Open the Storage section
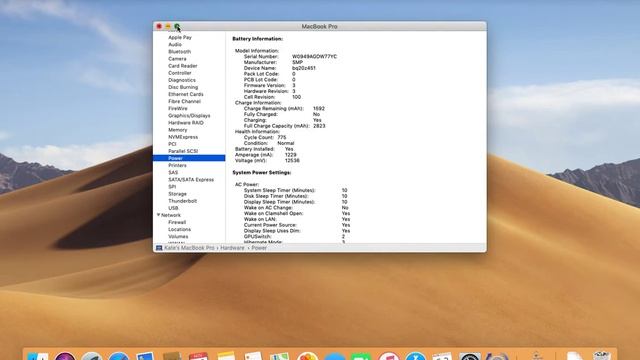This screenshot has height=360, width=640. coord(177,194)
